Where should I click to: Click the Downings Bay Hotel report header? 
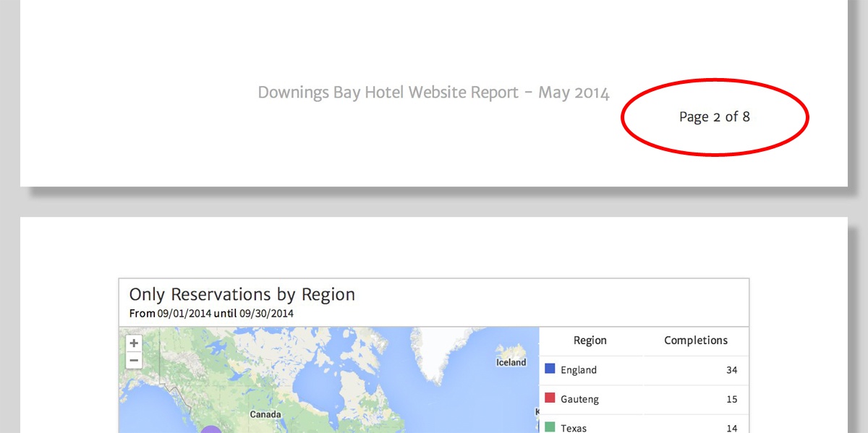(x=433, y=93)
